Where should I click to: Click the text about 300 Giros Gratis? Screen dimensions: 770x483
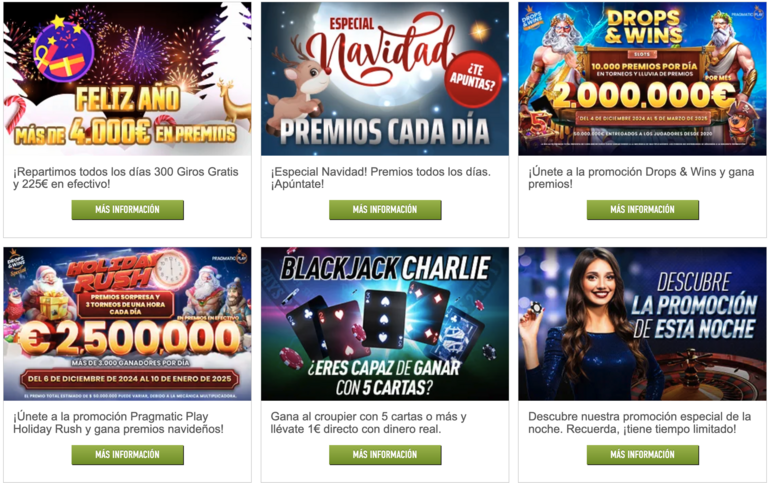[x=126, y=178]
